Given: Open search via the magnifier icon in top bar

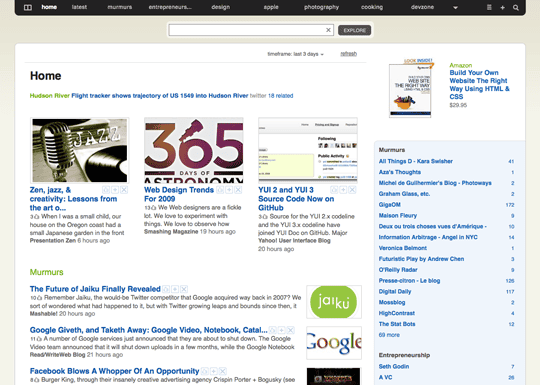Looking at the screenshot, I should pos(516,7).
